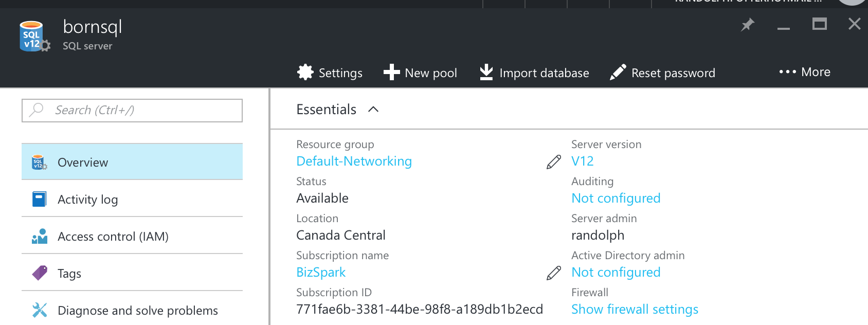
Task: Open Activity log from the sidebar
Action: [x=132, y=199]
